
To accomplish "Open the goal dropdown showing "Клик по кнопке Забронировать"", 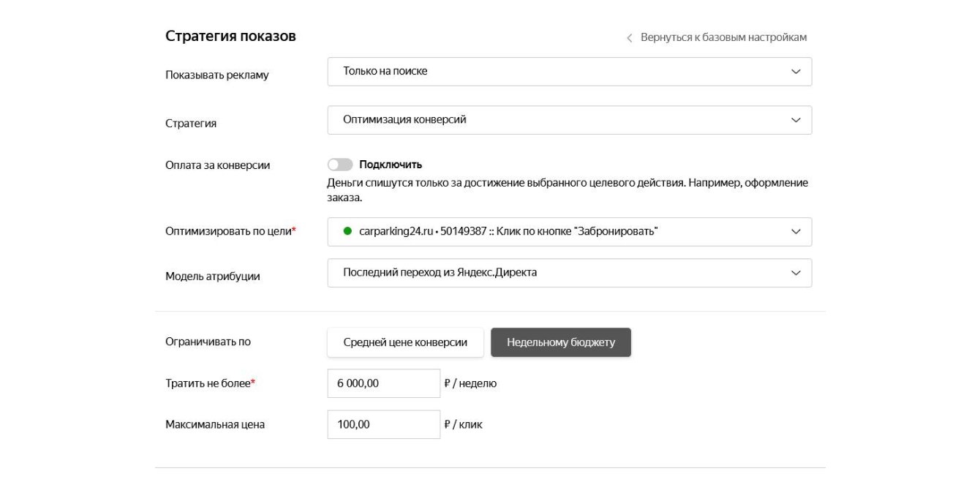I will (x=556, y=231).
